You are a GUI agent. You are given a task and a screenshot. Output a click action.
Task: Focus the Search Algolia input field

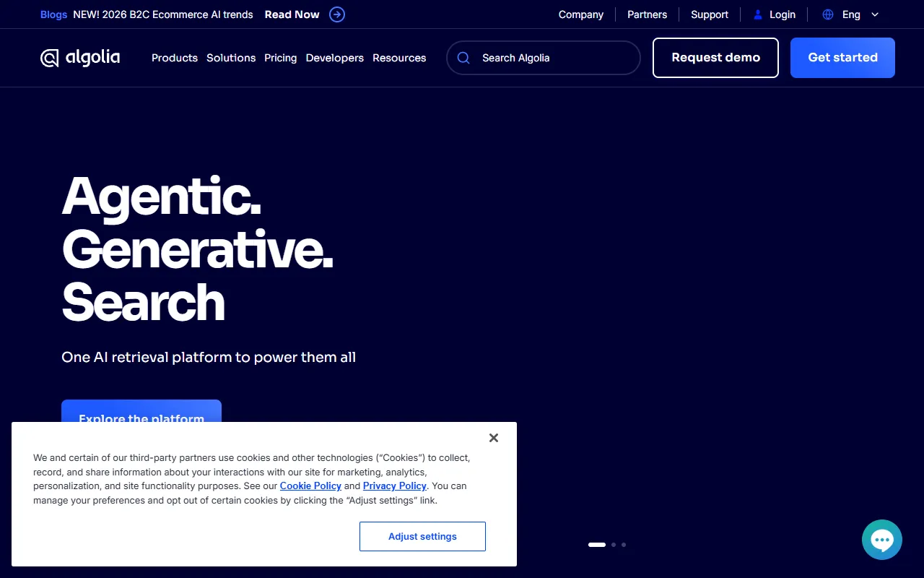coord(552,58)
